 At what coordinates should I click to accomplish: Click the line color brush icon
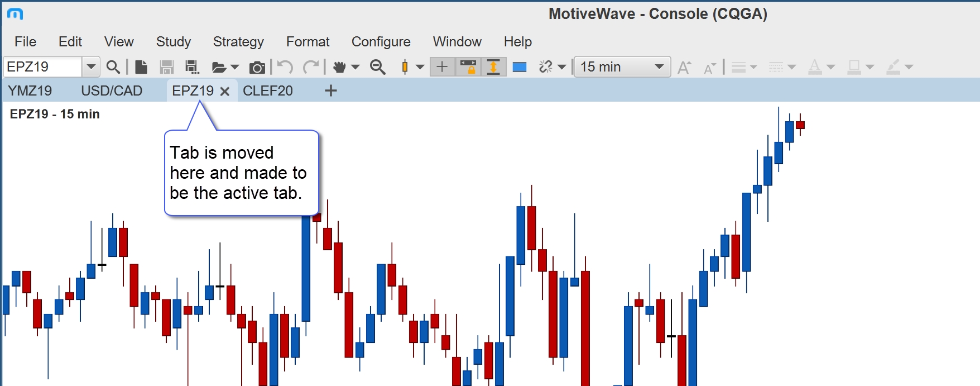pos(893,67)
